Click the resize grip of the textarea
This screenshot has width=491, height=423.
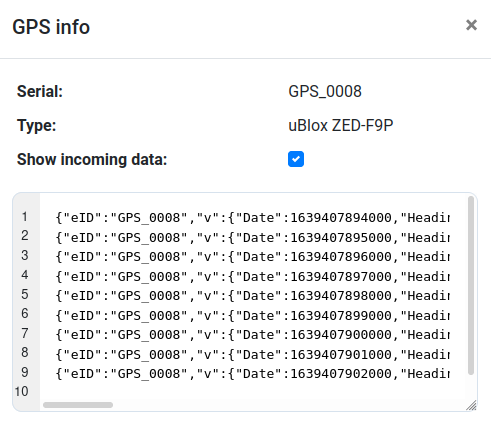(471, 405)
